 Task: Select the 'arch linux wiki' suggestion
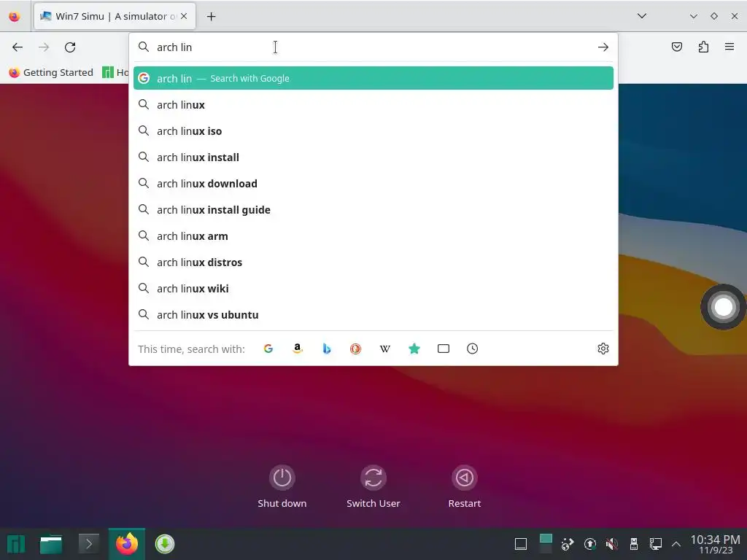pos(373,289)
